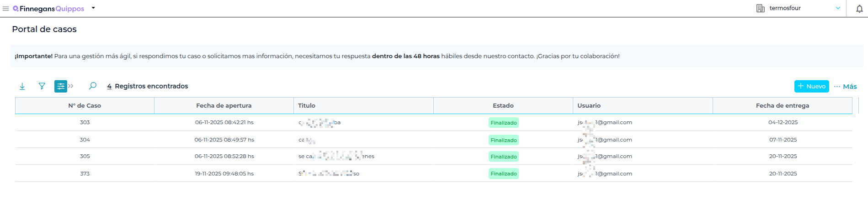Image resolution: width=868 pixels, height=224 pixels.
Task: Expand the double-chevron panel arrow
Action: coord(71,86)
